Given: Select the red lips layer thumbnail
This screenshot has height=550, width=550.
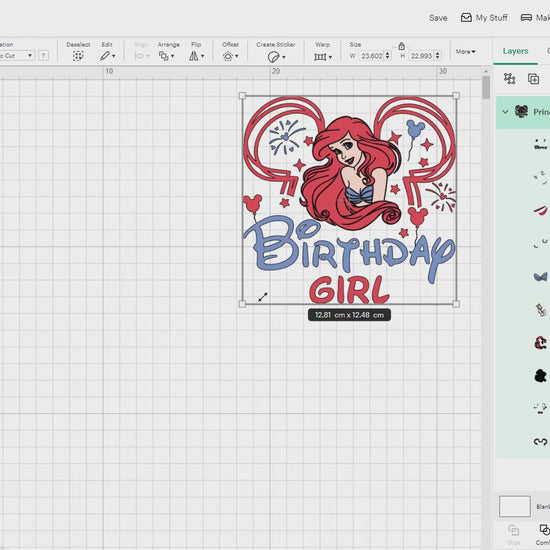Looking at the screenshot, I should click(x=541, y=210).
